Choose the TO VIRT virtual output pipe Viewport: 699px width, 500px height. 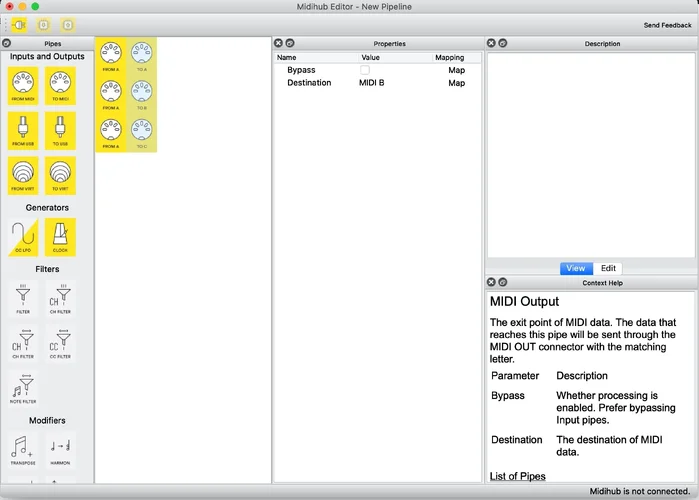(x=60, y=176)
